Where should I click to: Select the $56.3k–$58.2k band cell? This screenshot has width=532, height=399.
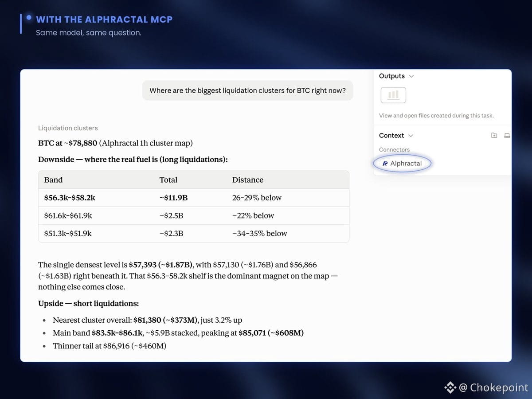tap(70, 198)
